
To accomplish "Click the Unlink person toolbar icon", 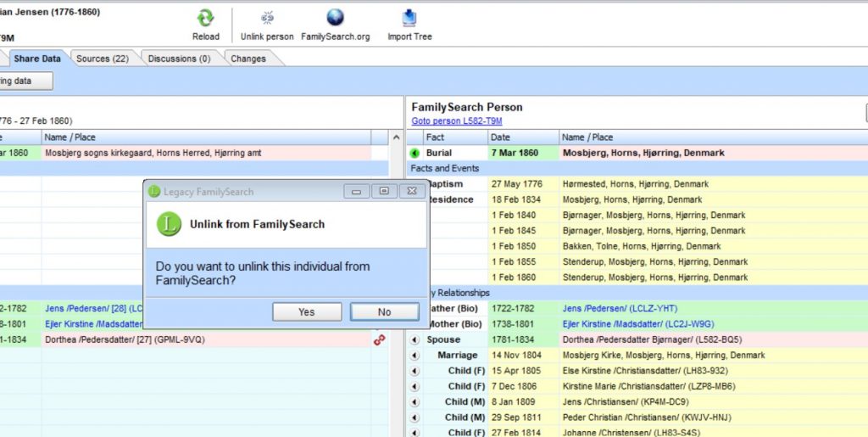I will 267,19.
